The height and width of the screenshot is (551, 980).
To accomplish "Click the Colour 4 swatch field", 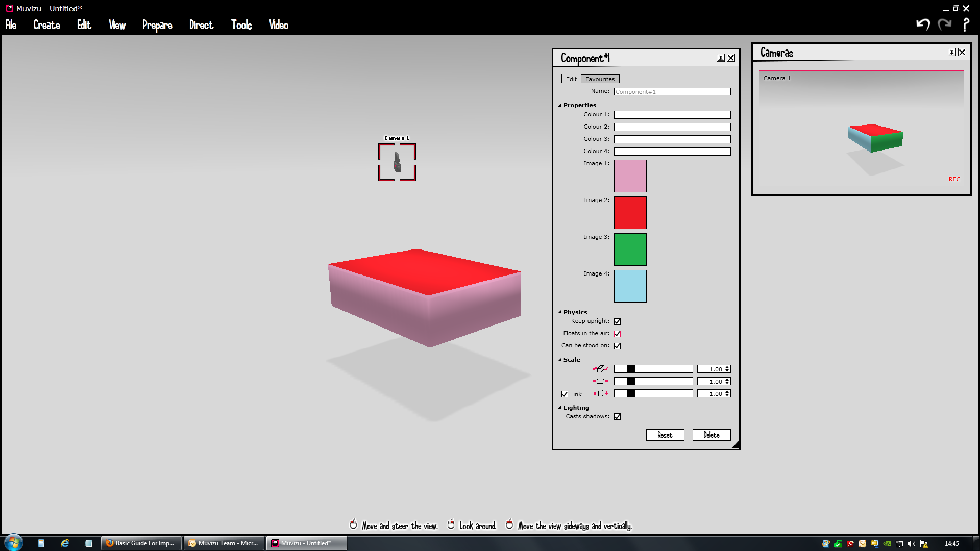I will (x=672, y=152).
